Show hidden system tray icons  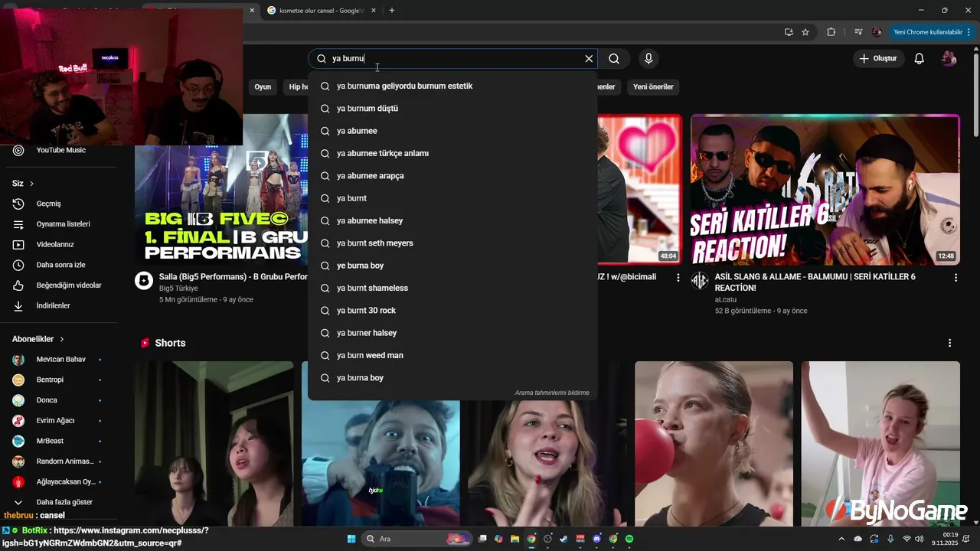(x=841, y=539)
